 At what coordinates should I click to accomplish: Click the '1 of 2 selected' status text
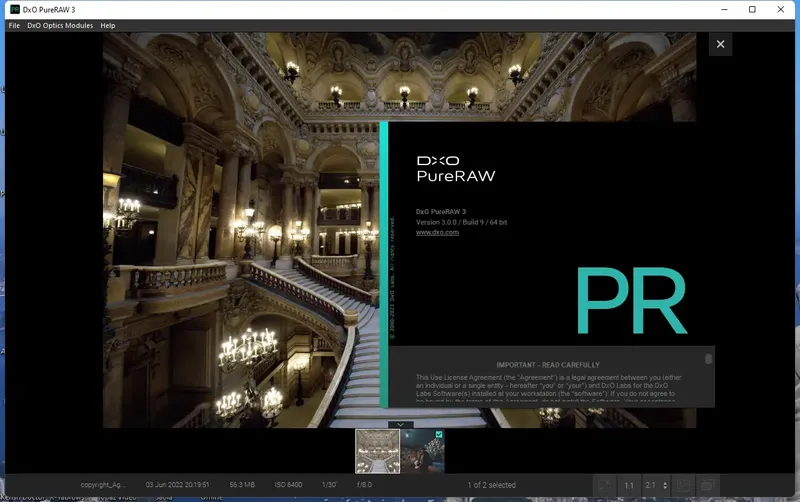[491, 485]
